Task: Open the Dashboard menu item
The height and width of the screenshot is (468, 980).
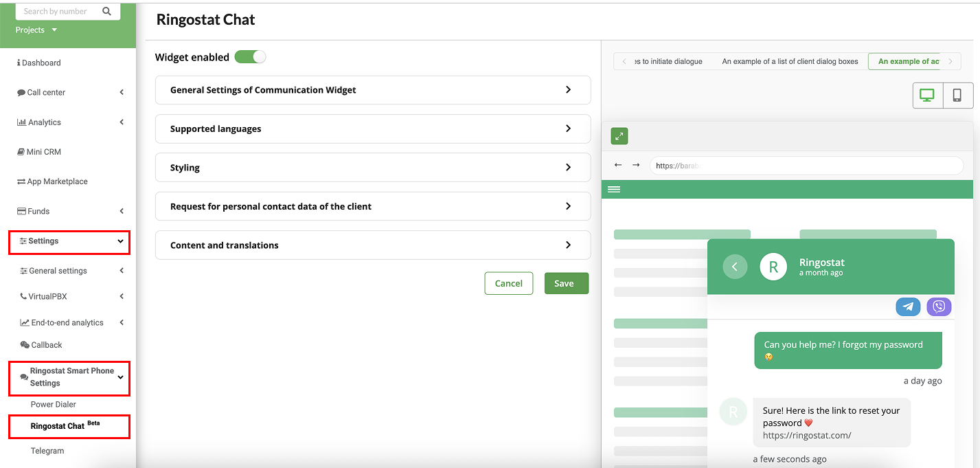Action: [41, 63]
